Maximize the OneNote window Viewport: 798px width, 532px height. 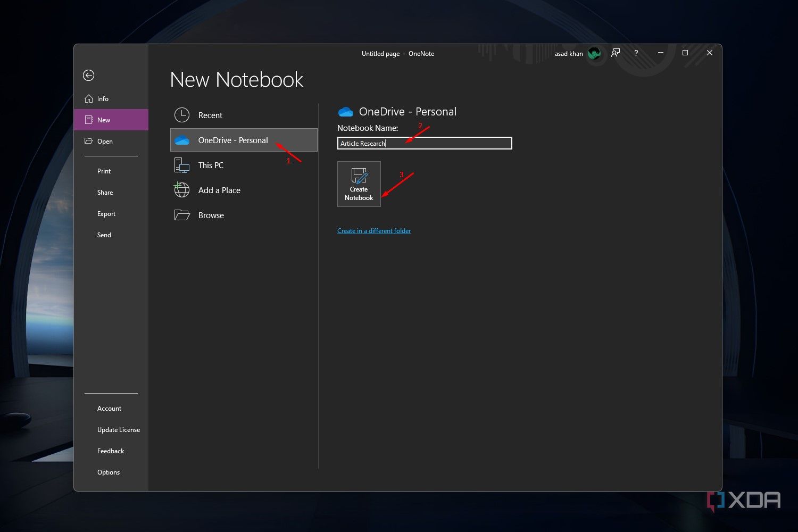tap(685, 53)
